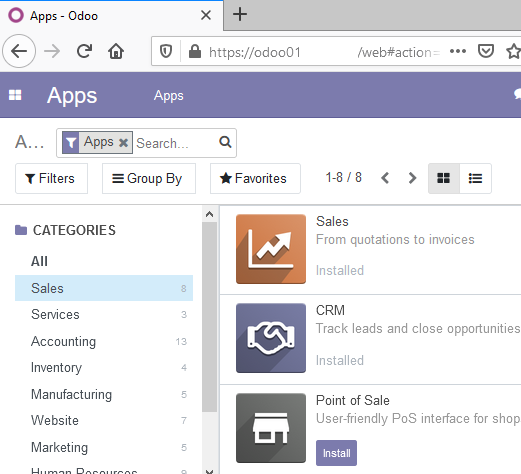Screen dimensions: 521x474
Task: Click the Apps menu item in navbar
Action: [x=169, y=96]
